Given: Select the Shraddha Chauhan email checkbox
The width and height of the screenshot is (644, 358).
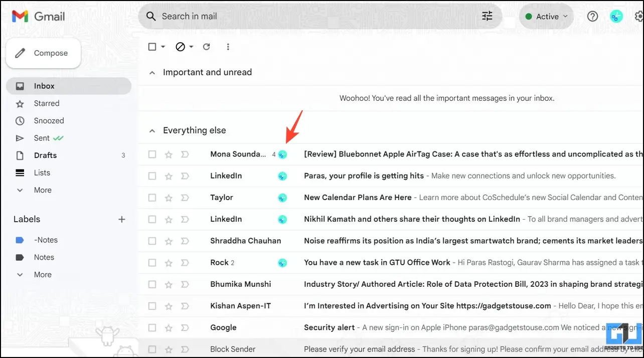Looking at the screenshot, I should (152, 241).
